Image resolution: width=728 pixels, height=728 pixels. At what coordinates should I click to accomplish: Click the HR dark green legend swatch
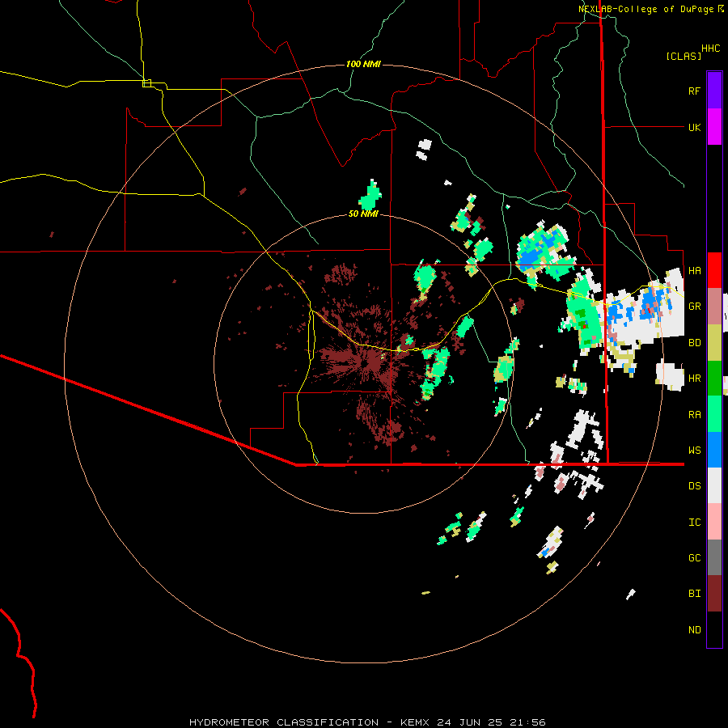tap(714, 379)
